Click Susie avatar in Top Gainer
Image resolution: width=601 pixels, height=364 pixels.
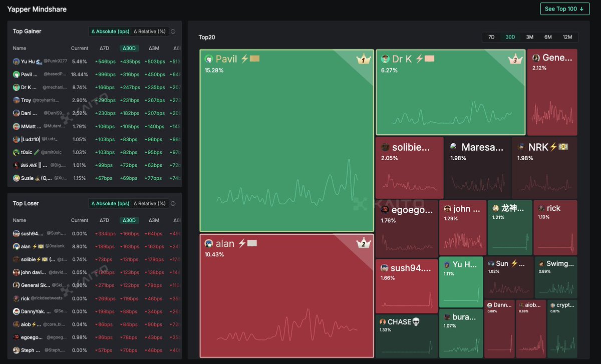[17, 178]
